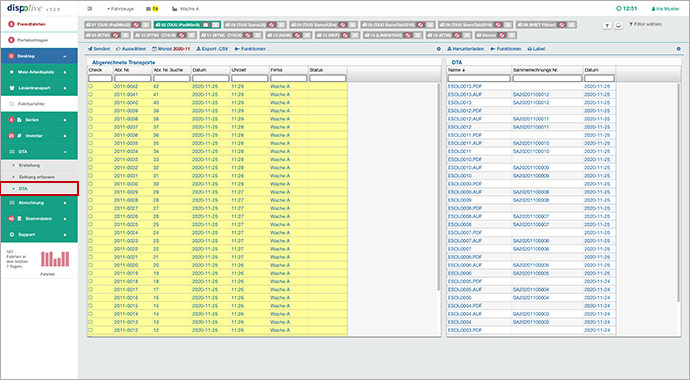Expand the Abrechnung sidebar section

[65, 203]
